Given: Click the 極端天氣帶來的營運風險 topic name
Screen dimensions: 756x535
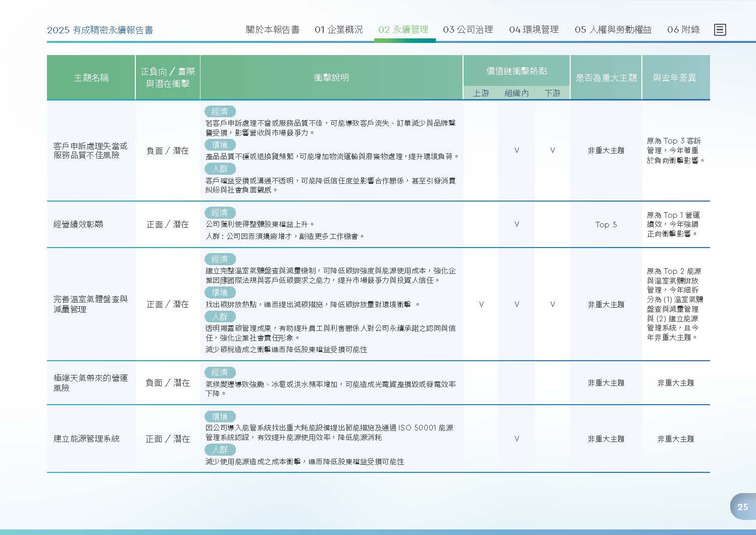Looking at the screenshot, I should tap(90, 383).
